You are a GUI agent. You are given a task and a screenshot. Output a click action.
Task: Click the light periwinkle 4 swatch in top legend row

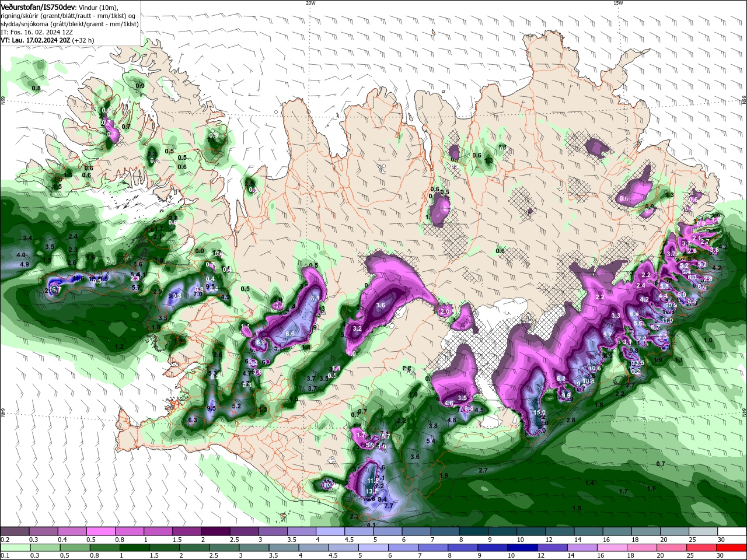(x=330, y=531)
